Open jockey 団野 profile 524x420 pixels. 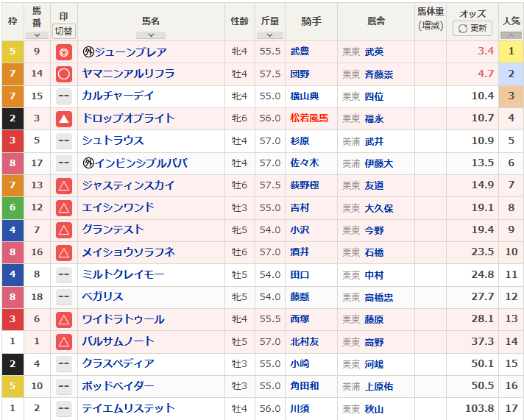(300, 74)
